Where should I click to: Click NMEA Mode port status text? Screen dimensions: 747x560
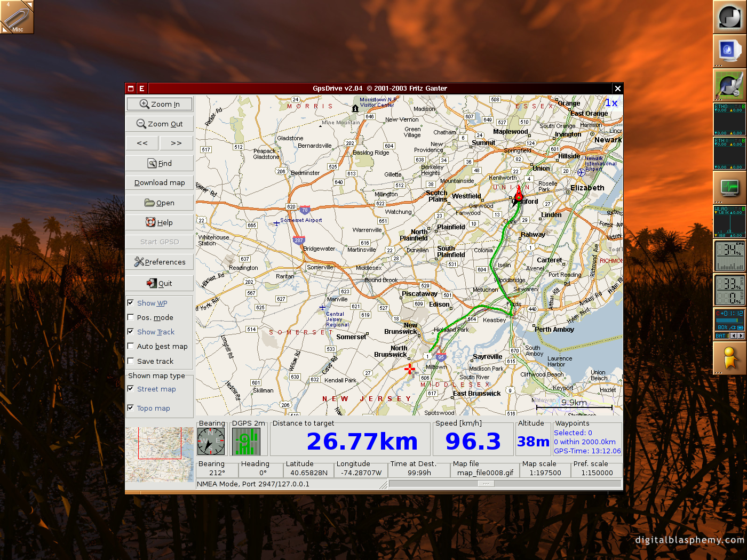253,484
